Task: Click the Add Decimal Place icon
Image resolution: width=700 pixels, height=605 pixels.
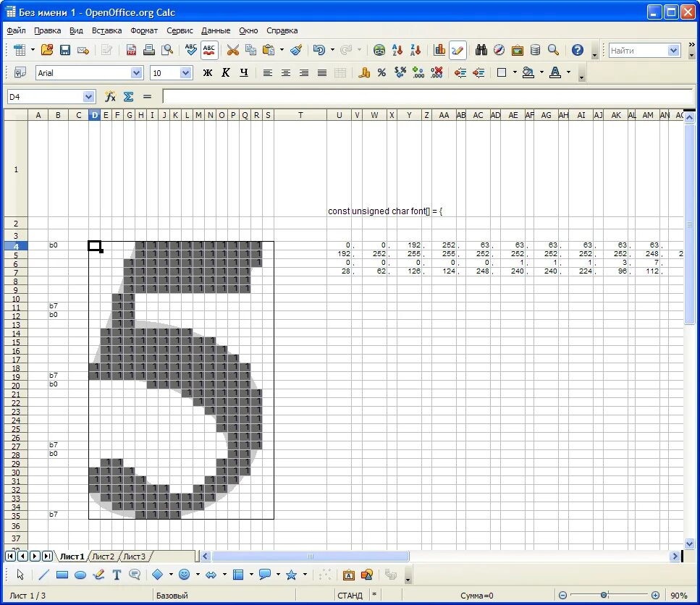Action: (x=418, y=72)
